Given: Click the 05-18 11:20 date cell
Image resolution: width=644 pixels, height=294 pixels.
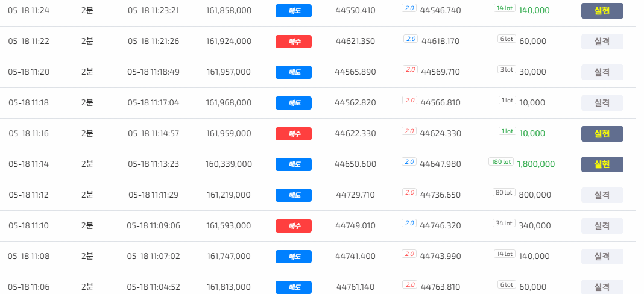Looking at the screenshot, I should click(29, 72).
